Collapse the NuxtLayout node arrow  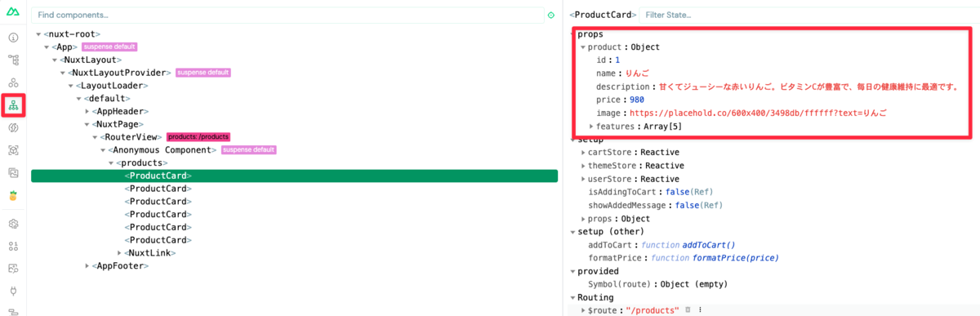coord(55,60)
